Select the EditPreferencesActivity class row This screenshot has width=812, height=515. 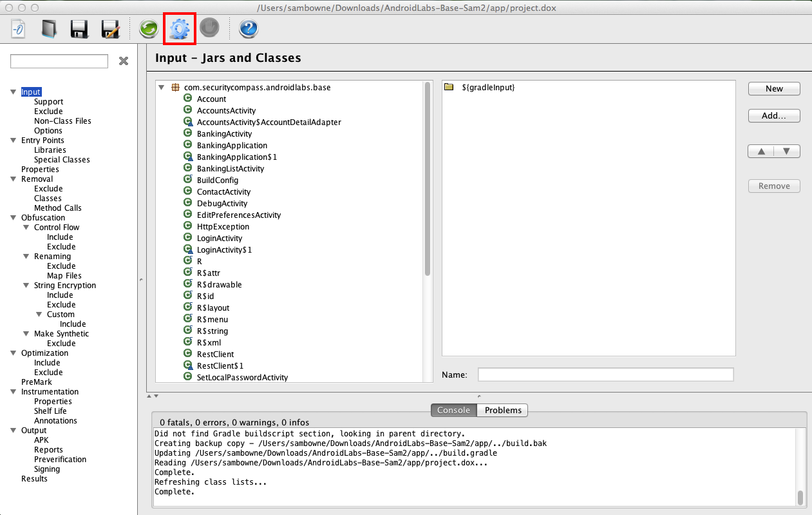(x=239, y=215)
